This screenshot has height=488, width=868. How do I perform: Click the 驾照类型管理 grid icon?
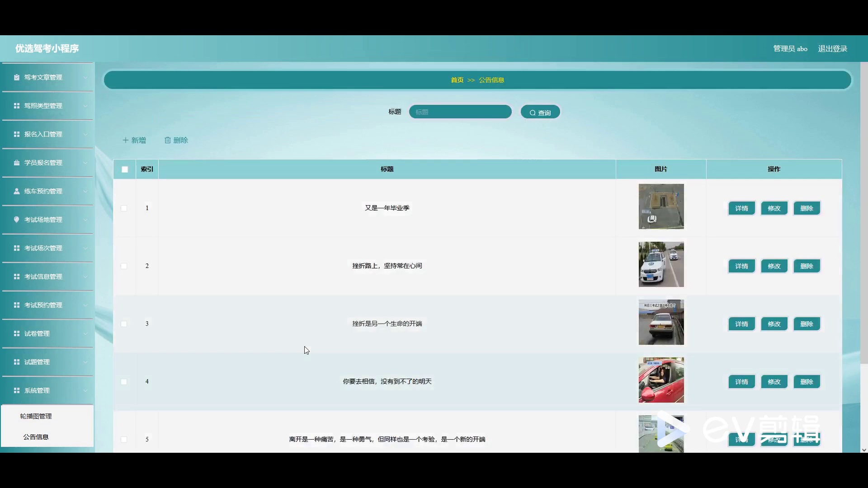click(x=17, y=106)
